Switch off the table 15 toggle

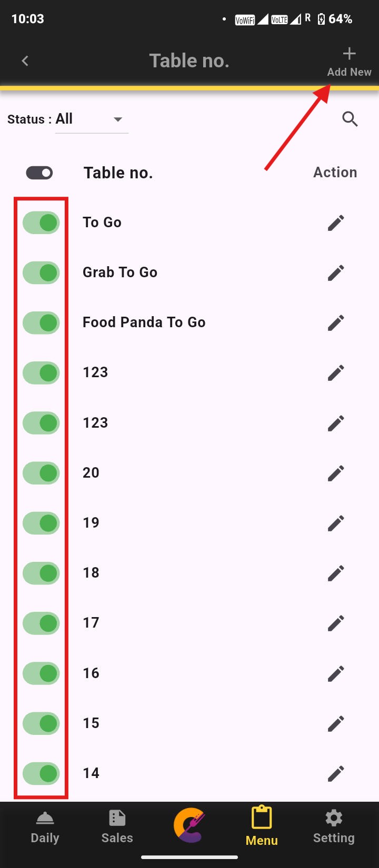(41, 723)
